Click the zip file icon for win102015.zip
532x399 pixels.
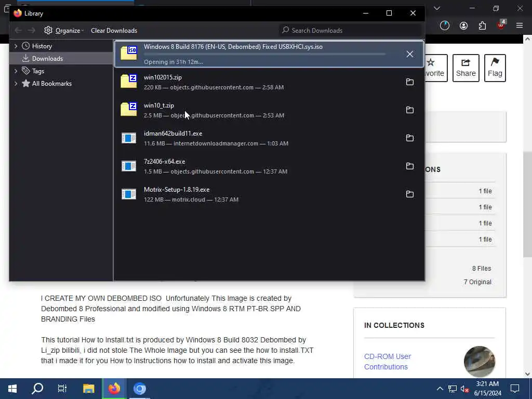coord(129,82)
